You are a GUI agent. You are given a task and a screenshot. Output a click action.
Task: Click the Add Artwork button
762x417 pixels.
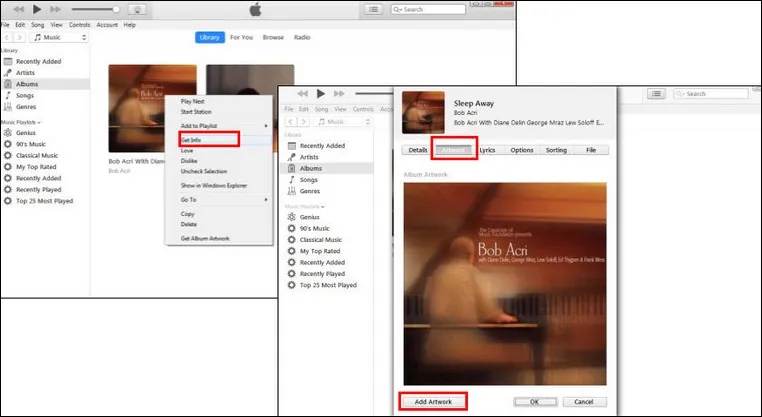click(432, 401)
